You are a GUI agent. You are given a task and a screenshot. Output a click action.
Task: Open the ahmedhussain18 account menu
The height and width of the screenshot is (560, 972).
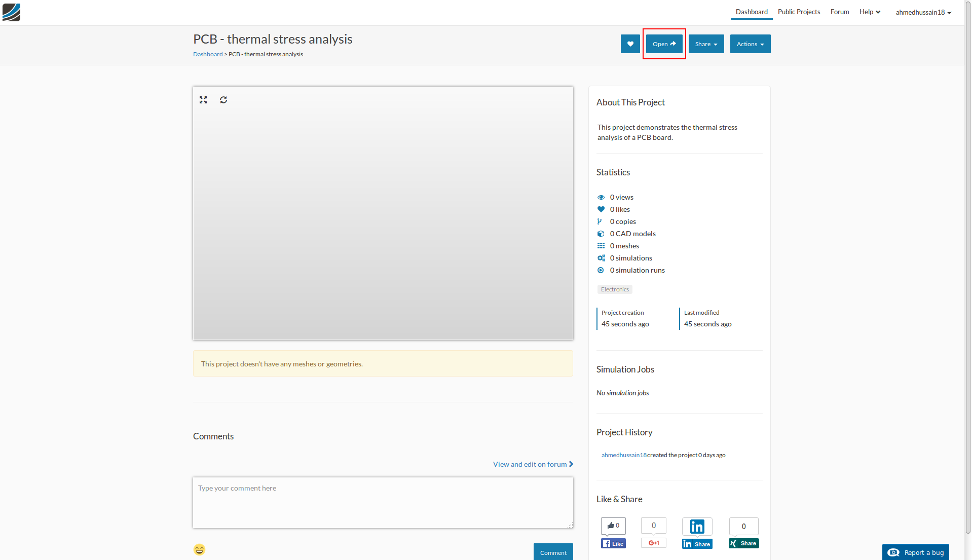923,12
